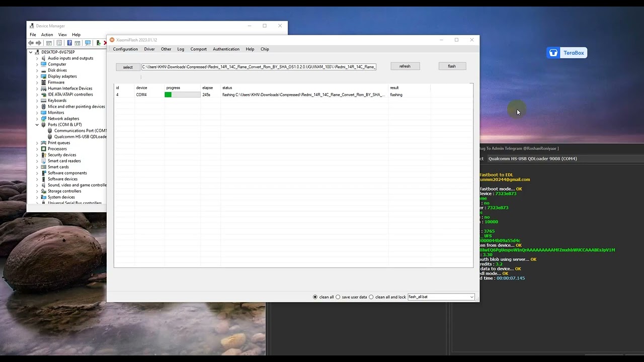Open the Configuration menu in XiaomiFlash
This screenshot has width=644, height=362.
[x=125, y=49]
